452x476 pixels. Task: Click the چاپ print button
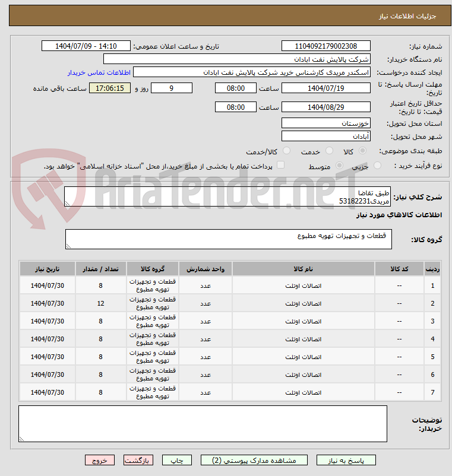[177, 460]
